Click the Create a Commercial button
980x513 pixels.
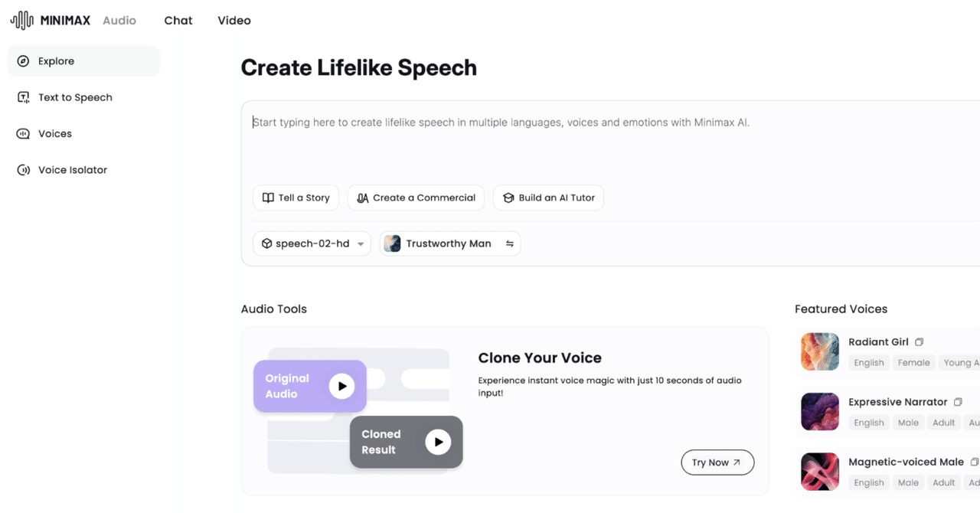coord(416,198)
